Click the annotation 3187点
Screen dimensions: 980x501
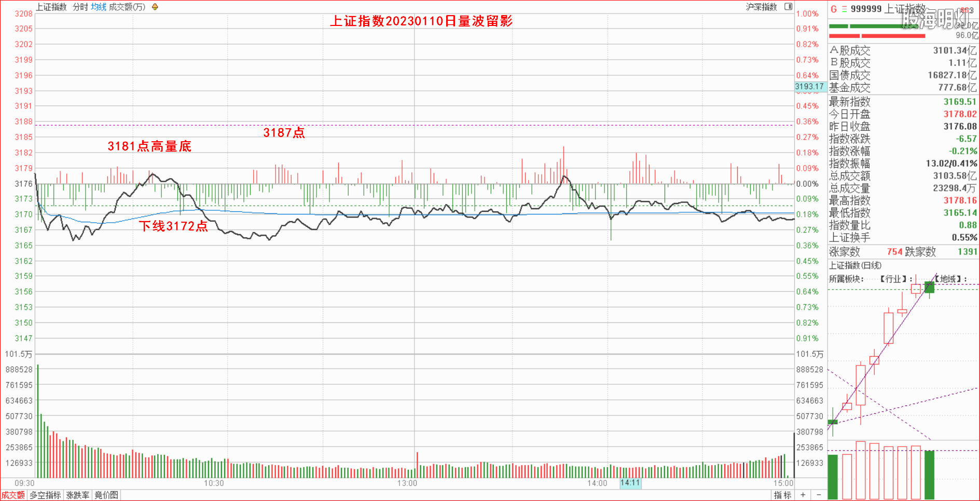[x=284, y=133]
